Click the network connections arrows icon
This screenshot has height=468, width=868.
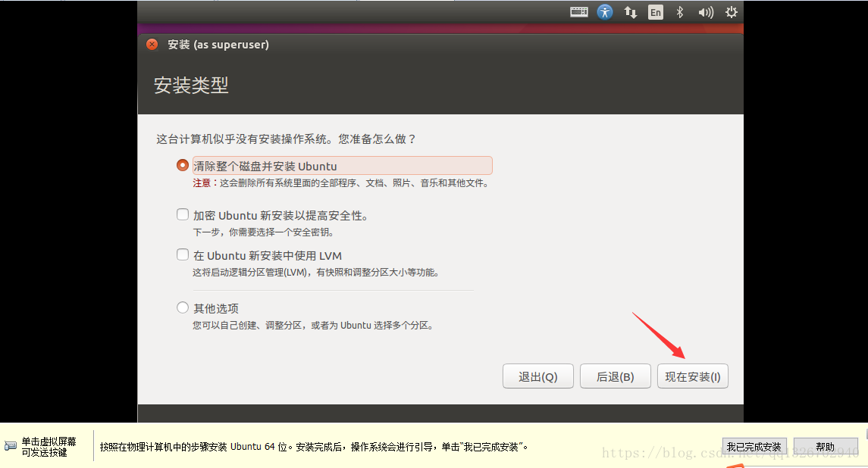[630, 12]
